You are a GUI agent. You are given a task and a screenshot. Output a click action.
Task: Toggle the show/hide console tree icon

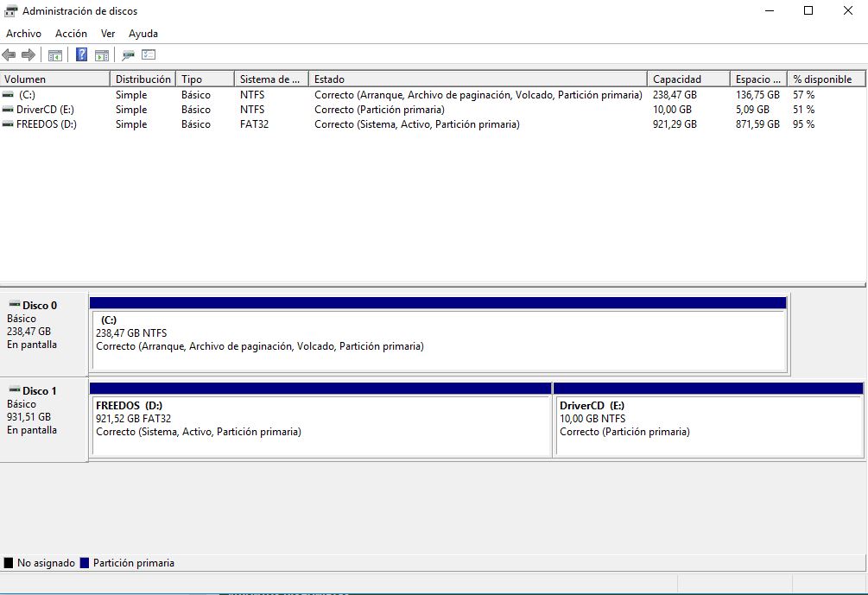[54, 55]
